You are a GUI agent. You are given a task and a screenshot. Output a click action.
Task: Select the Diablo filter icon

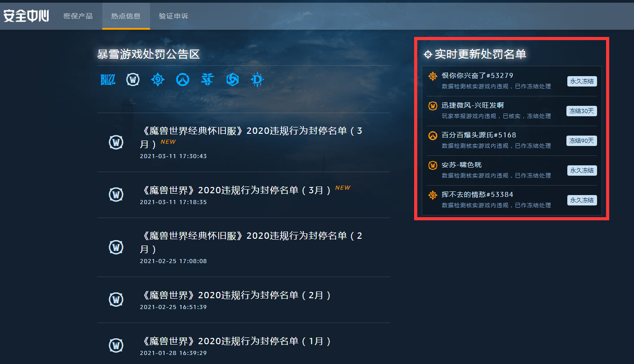pyautogui.click(x=257, y=80)
